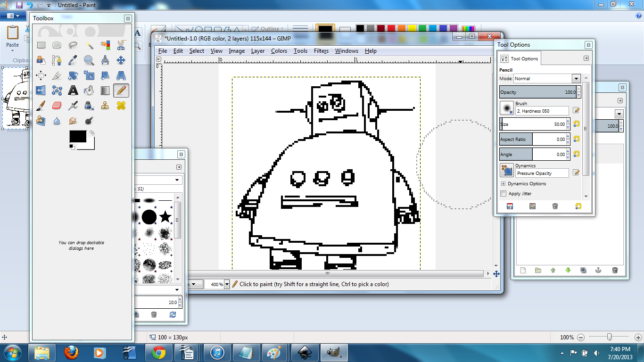Edit the 2. Hardness 050 brush
Screen dimensions: 644x362
pos(576,110)
